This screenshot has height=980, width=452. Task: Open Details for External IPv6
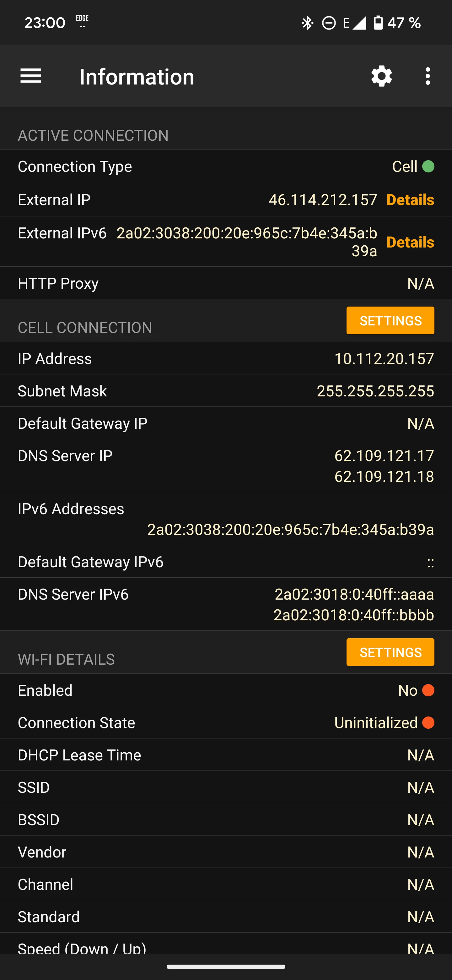(x=410, y=242)
